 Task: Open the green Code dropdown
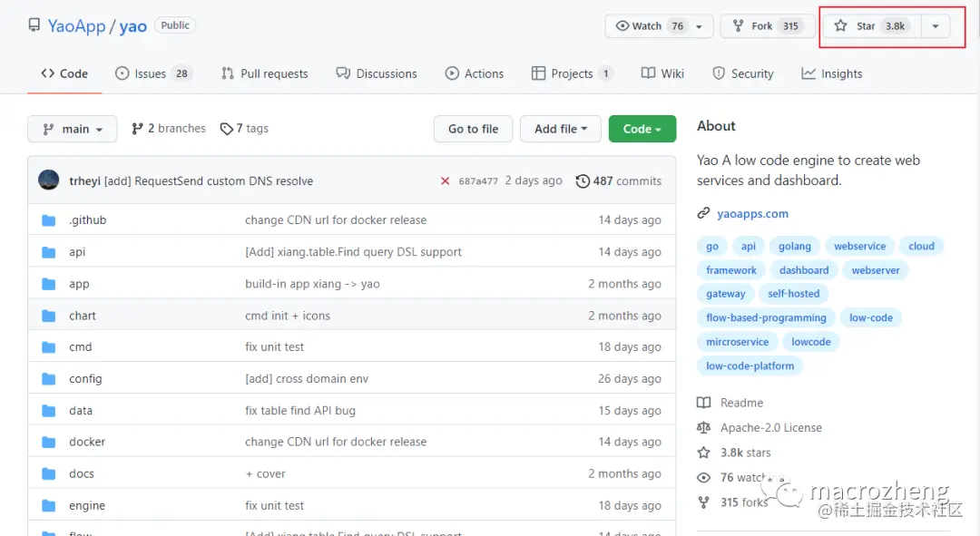642,129
